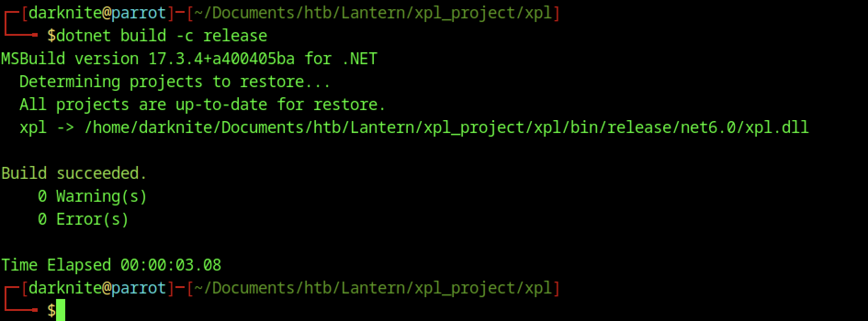868x321 pixels.
Task: Click hostname "parrot" in the top prompt
Action: click(138, 13)
